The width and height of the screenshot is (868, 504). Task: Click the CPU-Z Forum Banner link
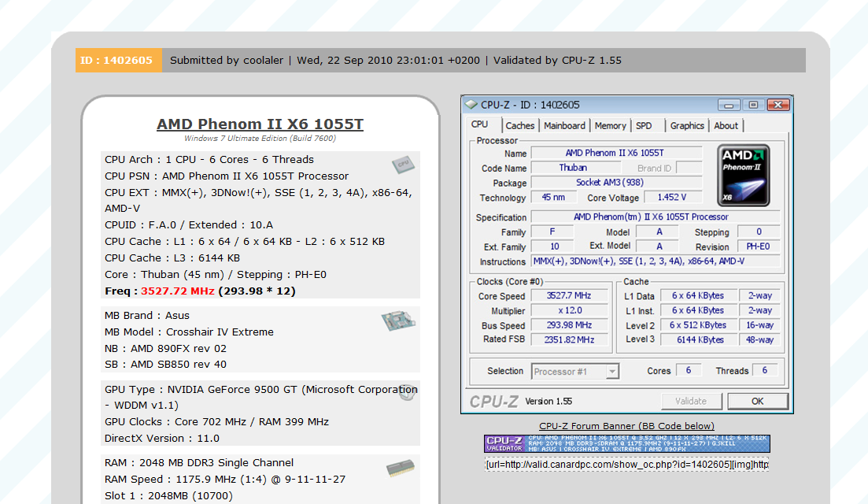tap(626, 426)
